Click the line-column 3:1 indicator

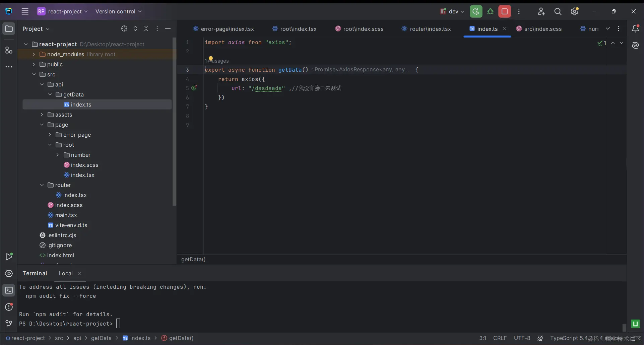tap(482, 338)
